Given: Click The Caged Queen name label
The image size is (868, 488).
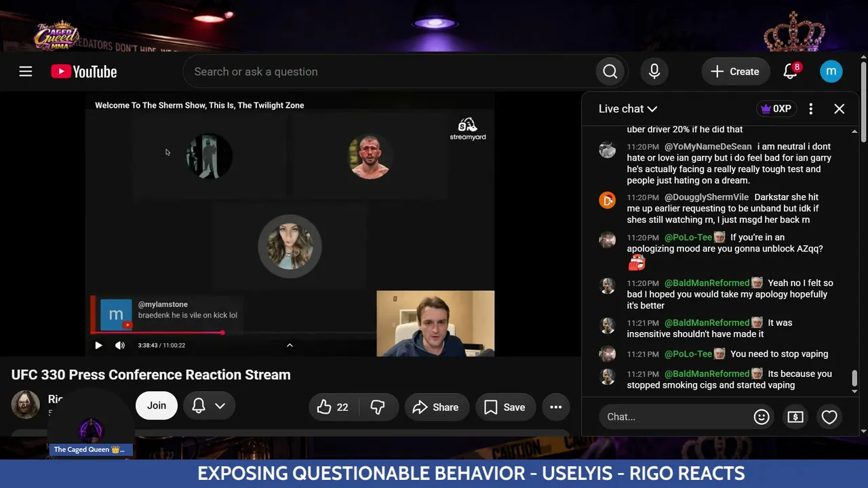Looking at the screenshot, I should pos(90,449).
